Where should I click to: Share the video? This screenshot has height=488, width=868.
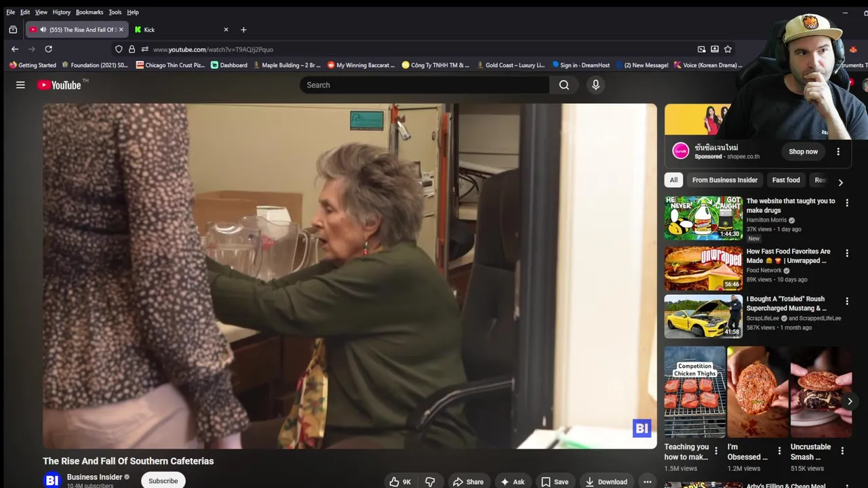pos(468,482)
